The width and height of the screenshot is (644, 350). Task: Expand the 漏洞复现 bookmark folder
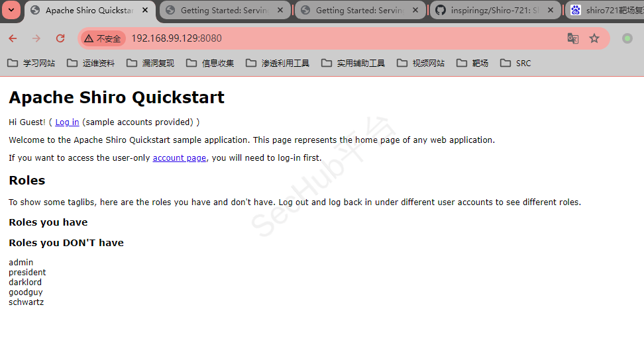(150, 63)
